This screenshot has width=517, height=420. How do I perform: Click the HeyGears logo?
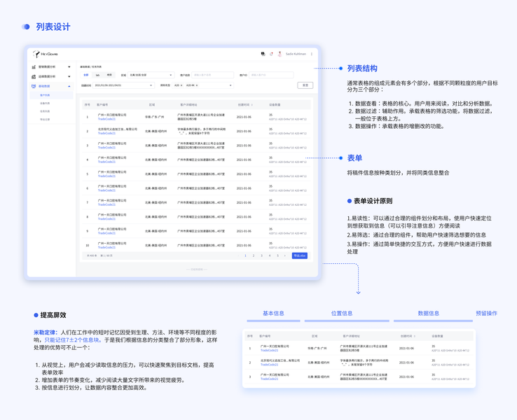pyautogui.click(x=45, y=54)
